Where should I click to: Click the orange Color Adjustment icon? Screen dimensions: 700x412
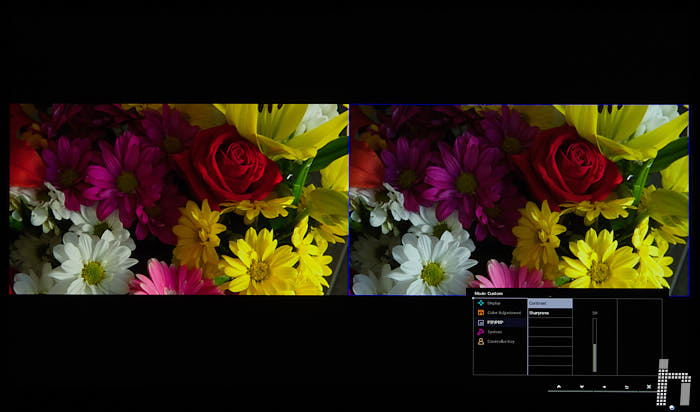[x=481, y=312]
